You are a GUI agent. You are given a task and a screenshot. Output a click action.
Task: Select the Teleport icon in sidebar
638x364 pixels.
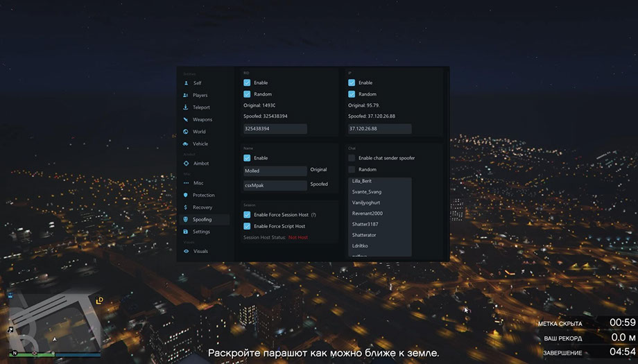coord(185,107)
